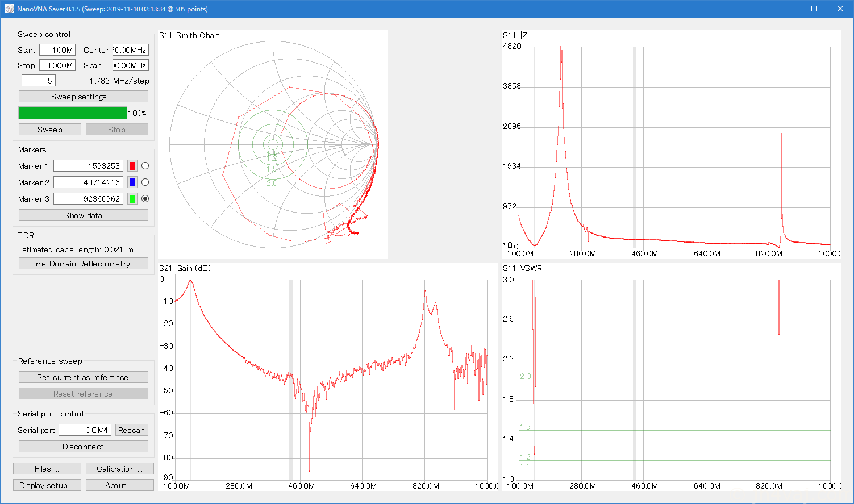Viewport: 854px width, 504px height.
Task: Click the S21 Gain (dB) chart
Action: click(328, 377)
